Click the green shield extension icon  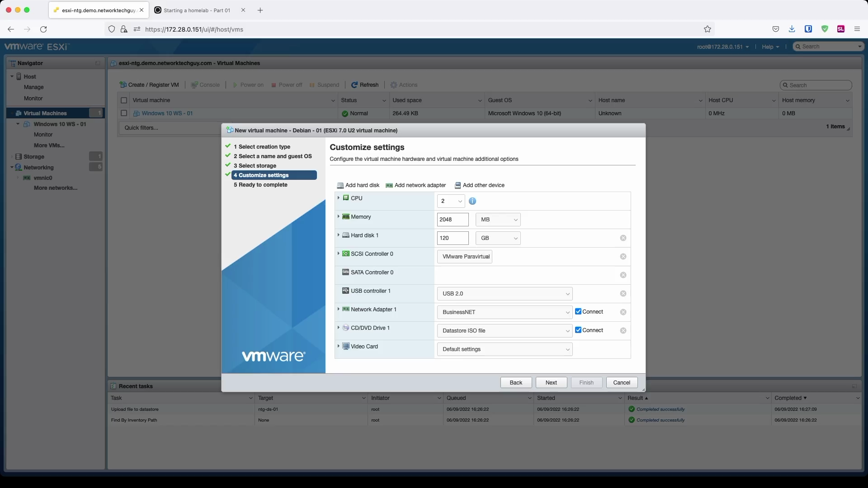pos(825,29)
